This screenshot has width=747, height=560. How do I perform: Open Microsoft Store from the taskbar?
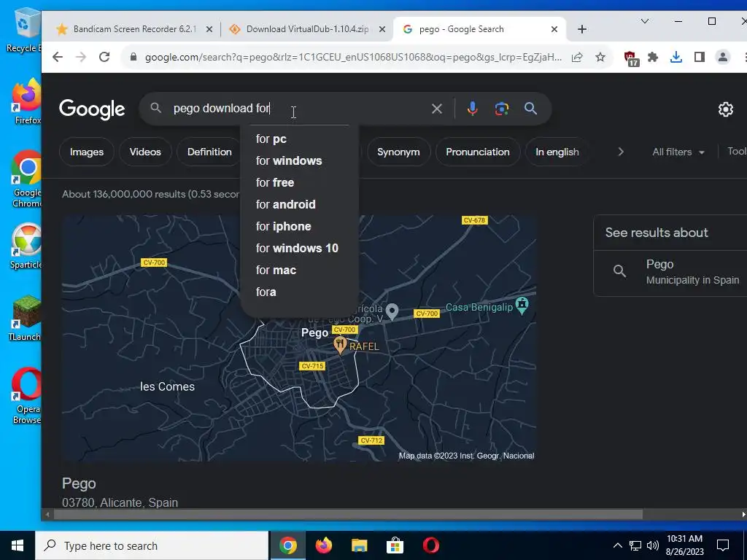pos(395,545)
